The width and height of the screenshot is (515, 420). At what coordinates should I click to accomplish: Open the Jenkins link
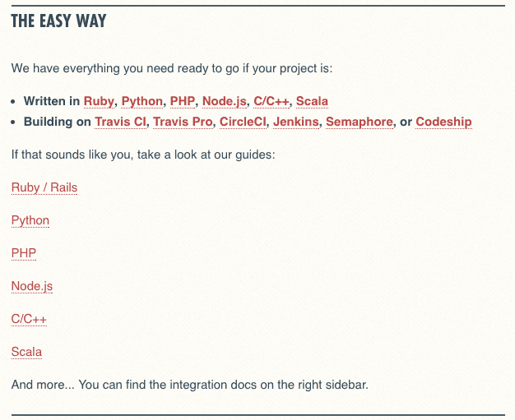[x=296, y=122]
